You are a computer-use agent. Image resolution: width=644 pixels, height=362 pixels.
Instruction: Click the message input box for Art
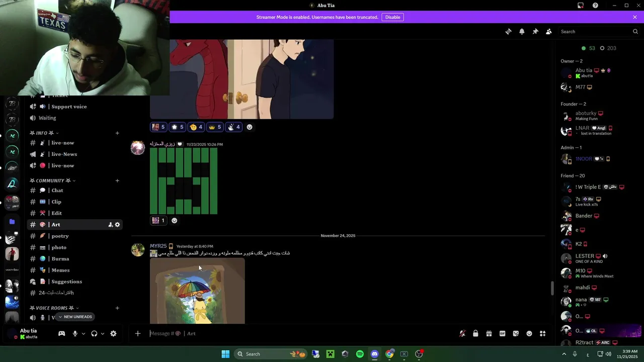point(302,333)
